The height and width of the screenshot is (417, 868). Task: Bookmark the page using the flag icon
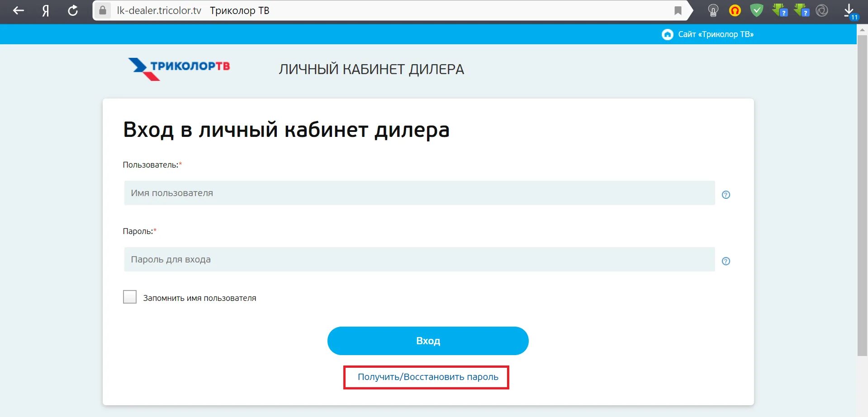(678, 10)
